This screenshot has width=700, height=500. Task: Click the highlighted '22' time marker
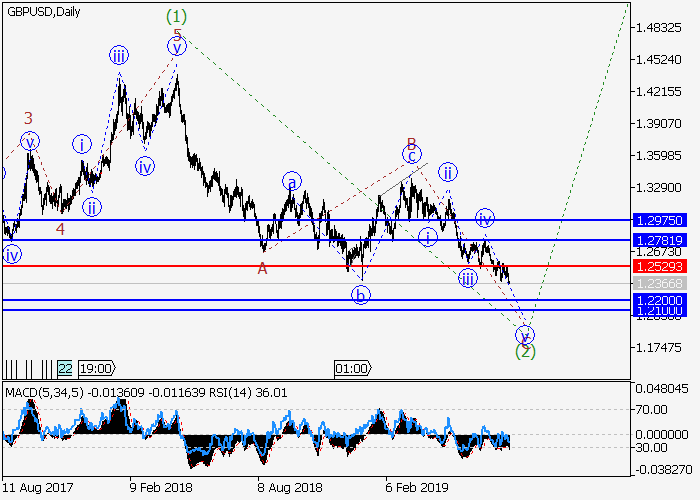click(x=65, y=368)
